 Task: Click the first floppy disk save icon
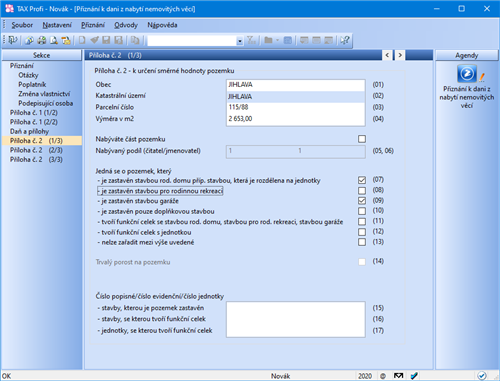pyautogui.click(x=106, y=40)
